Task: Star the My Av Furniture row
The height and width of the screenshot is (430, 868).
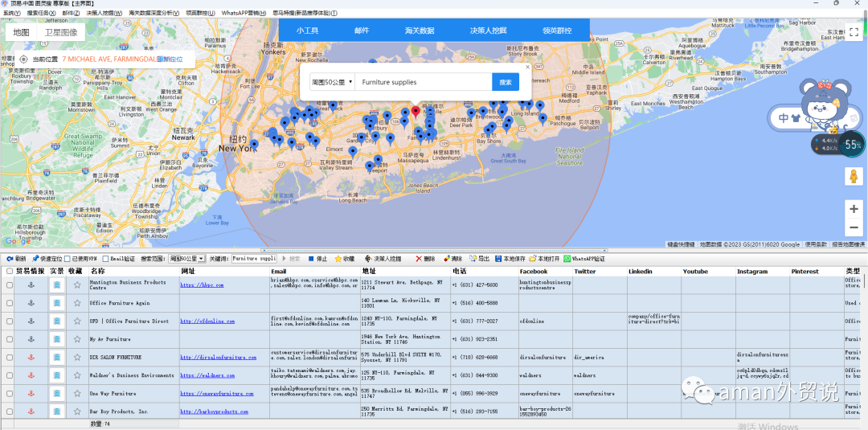Action: (x=77, y=339)
